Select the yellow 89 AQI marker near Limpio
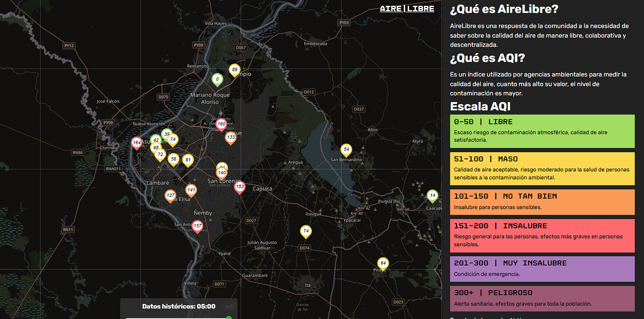 coord(234,69)
